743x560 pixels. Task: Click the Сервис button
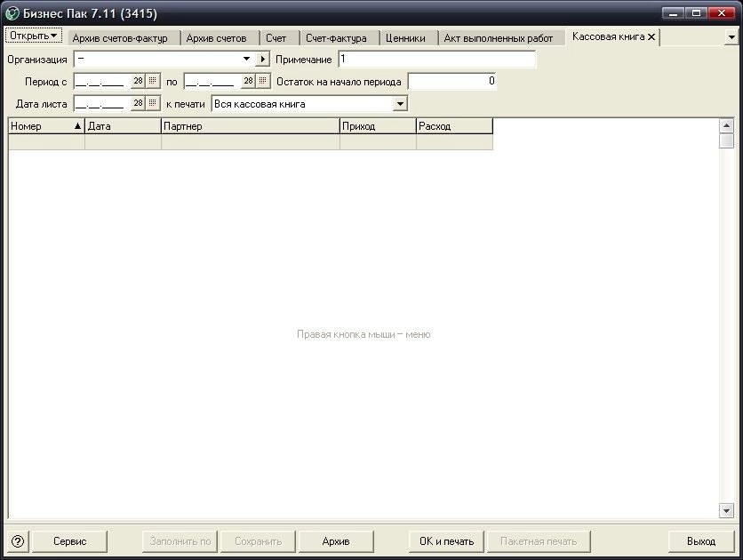[x=69, y=541]
